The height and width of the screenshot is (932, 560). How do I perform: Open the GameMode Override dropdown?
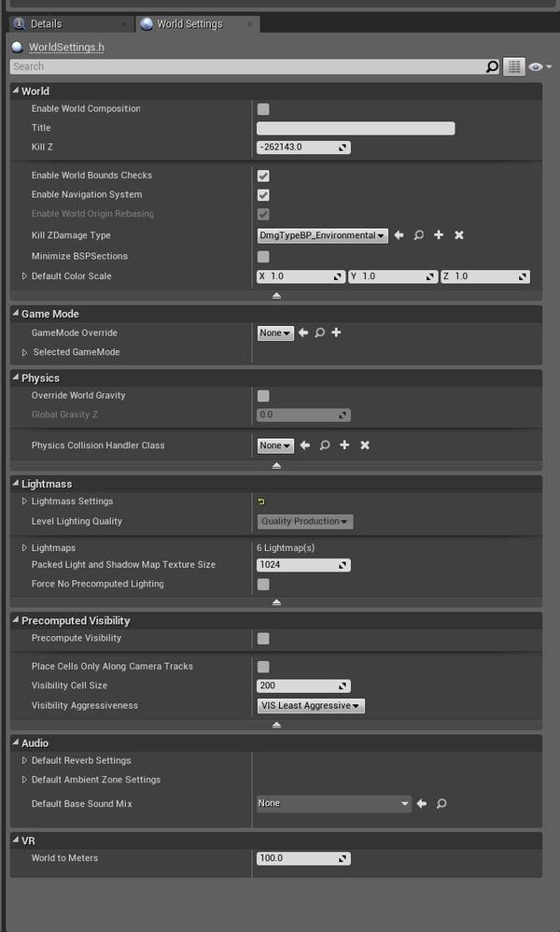(x=273, y=332)
